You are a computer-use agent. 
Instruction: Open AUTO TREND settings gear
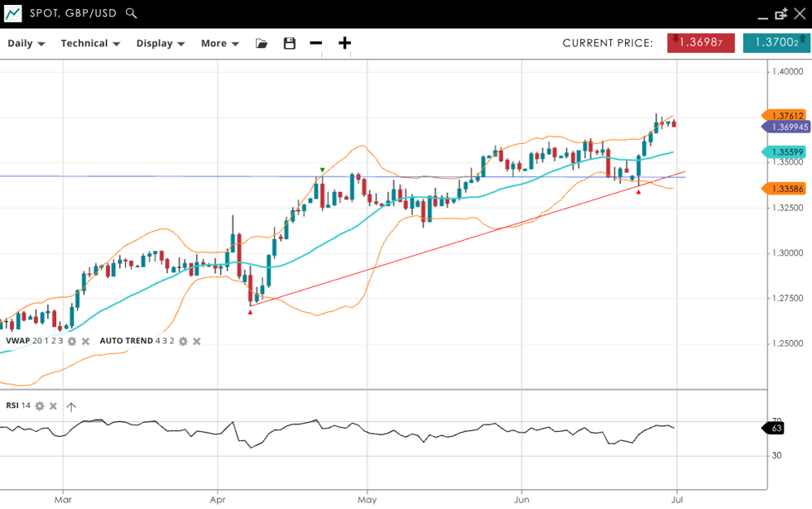(184, 341)
